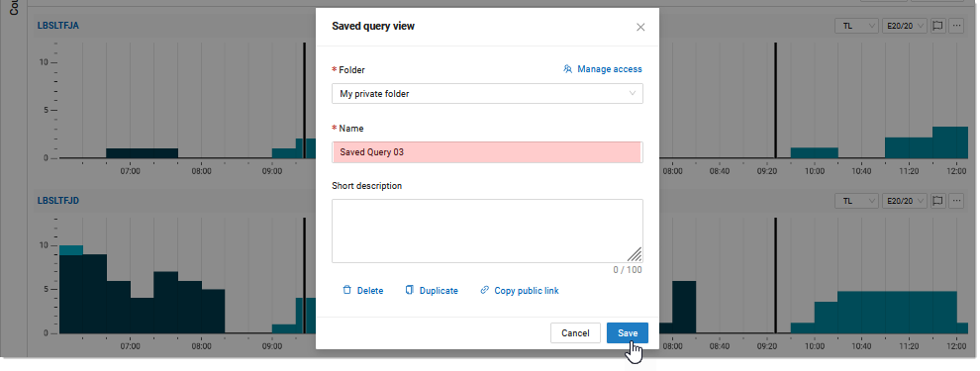Viewport: 980px width, 371px height.
Task: Click the Name field containing Saved Query 03
Action: coord(487,152)
